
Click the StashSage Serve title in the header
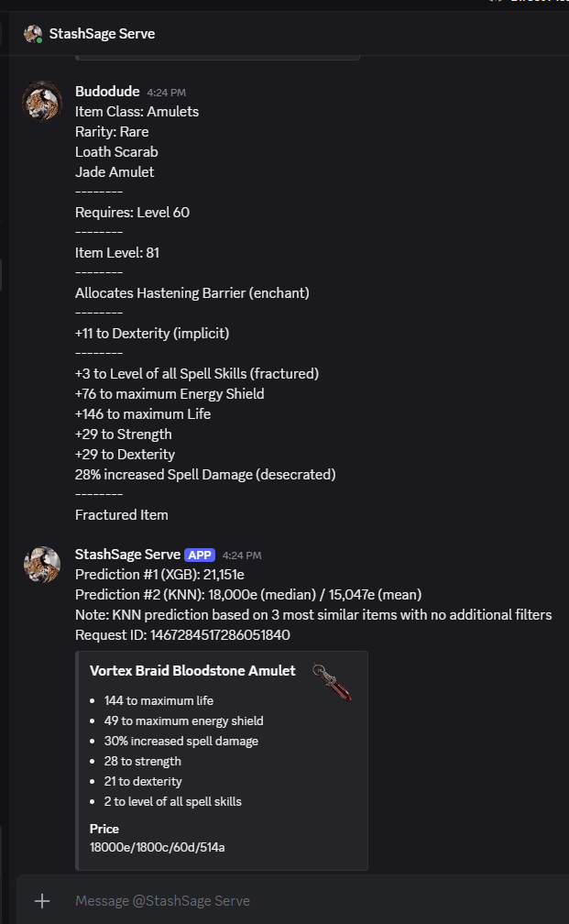pos(102,34)
